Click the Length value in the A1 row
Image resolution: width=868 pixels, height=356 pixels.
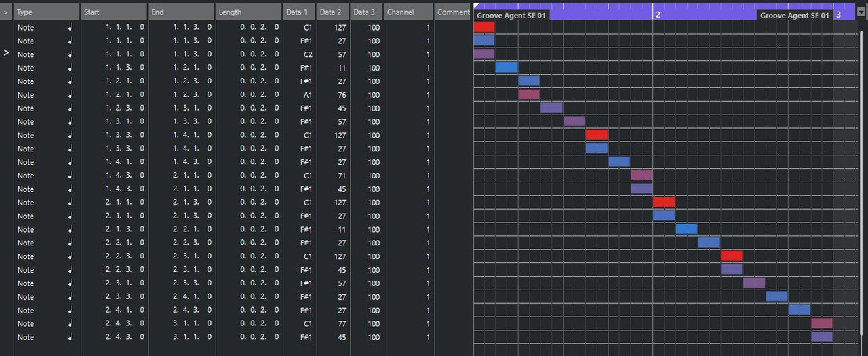coord(259,94)
